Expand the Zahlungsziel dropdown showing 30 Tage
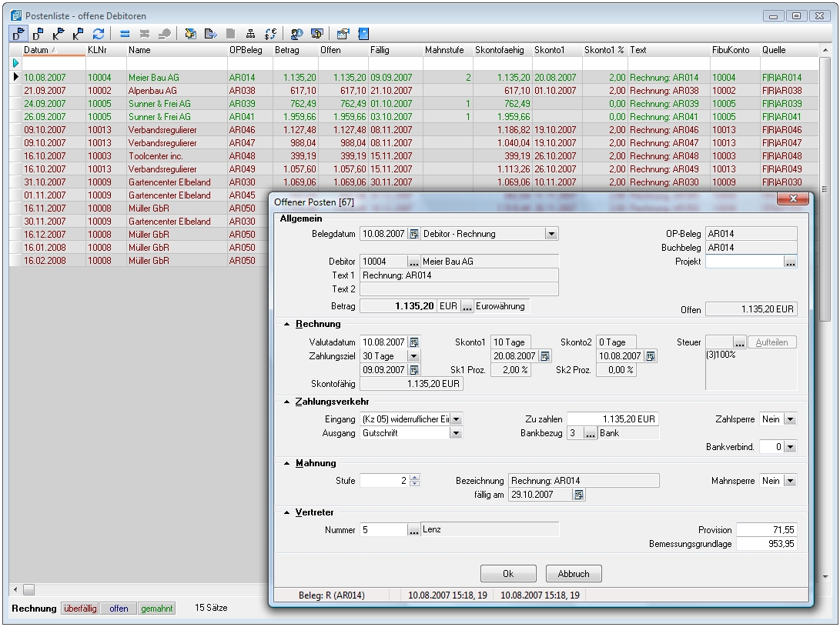 click(413, 356)
